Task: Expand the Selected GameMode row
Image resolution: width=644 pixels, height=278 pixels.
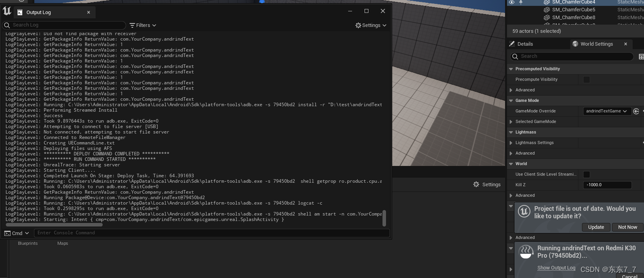Action: coord(511,121)
